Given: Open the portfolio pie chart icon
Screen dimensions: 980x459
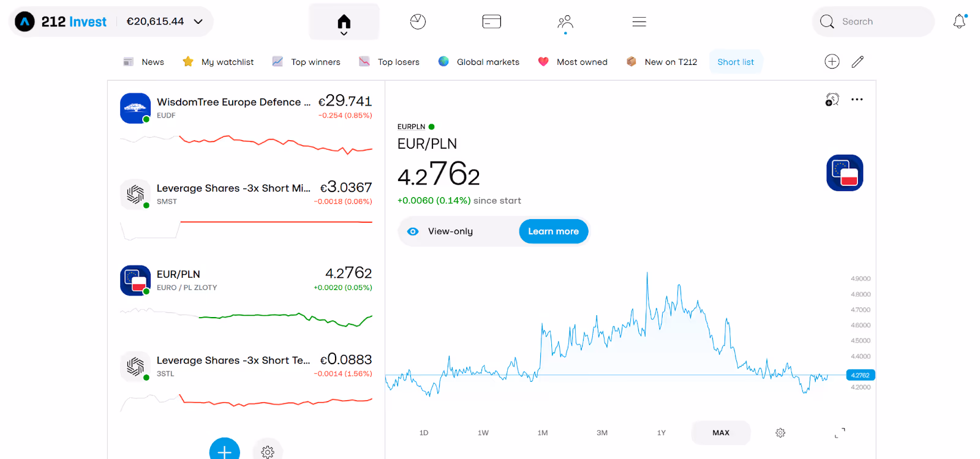Looking at the screenshot, I should 418,22.
